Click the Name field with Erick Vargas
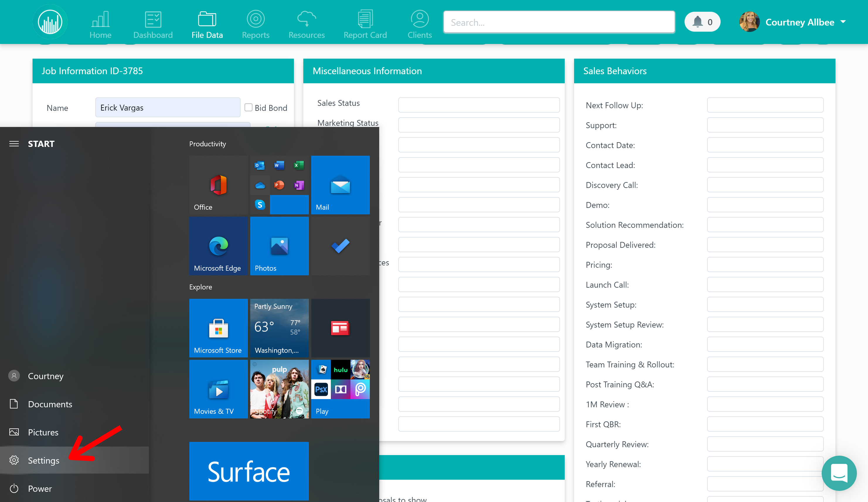This screenshot has width=868, height=502. 167,108
